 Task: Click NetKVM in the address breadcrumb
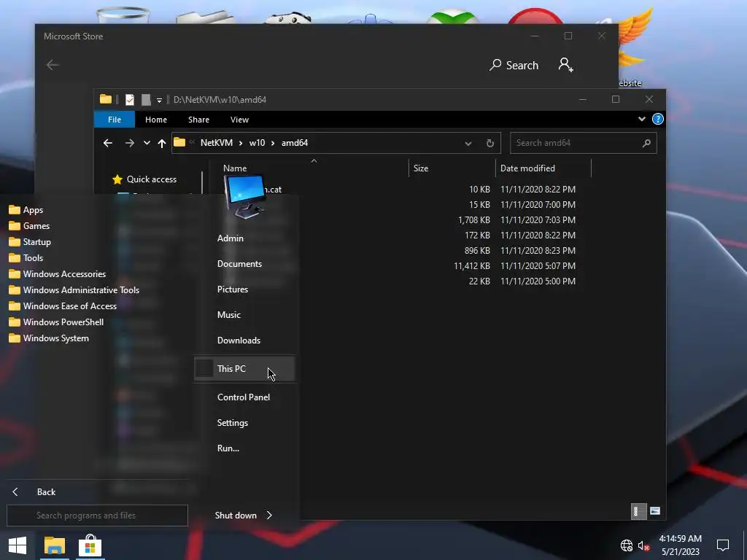216,143
